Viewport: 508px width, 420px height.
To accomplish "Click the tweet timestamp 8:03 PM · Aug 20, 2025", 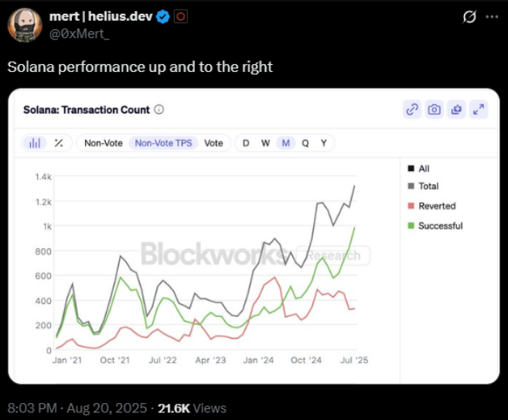I will 77,408.
